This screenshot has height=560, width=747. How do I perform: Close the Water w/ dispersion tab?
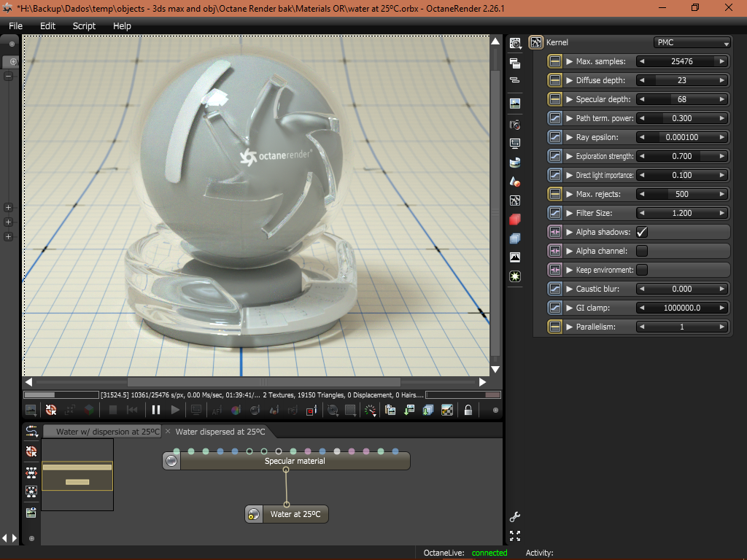tap(168, 432)
